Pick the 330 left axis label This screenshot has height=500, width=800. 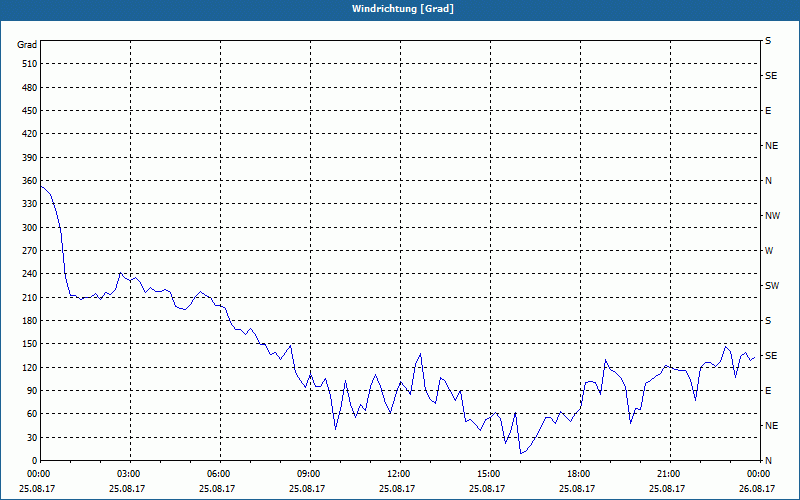(x=29, y=204)
